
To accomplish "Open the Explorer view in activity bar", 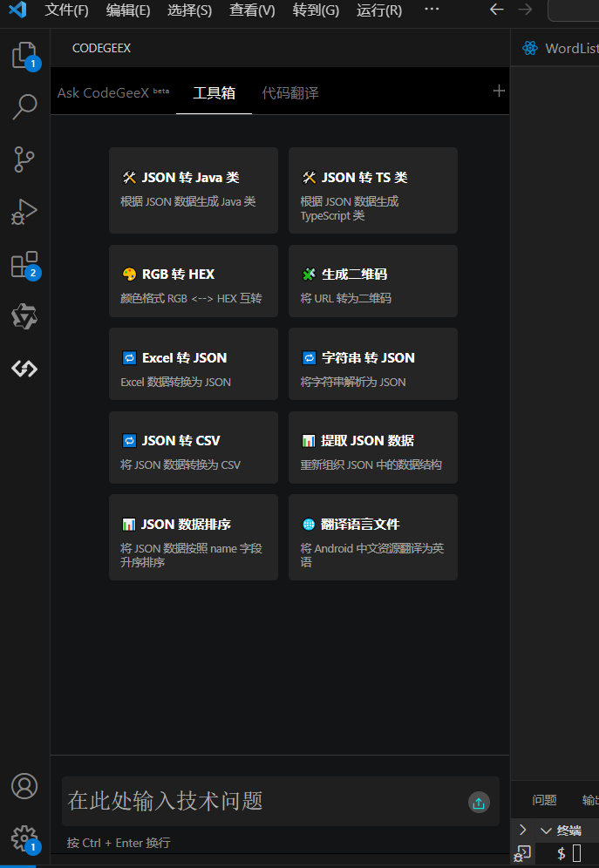I will (24, 55).
